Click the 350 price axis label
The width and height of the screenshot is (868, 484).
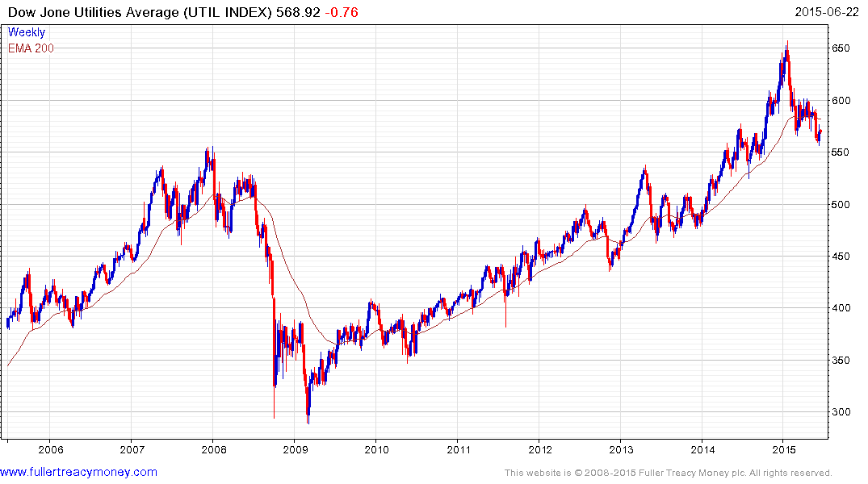click(841, 360)
